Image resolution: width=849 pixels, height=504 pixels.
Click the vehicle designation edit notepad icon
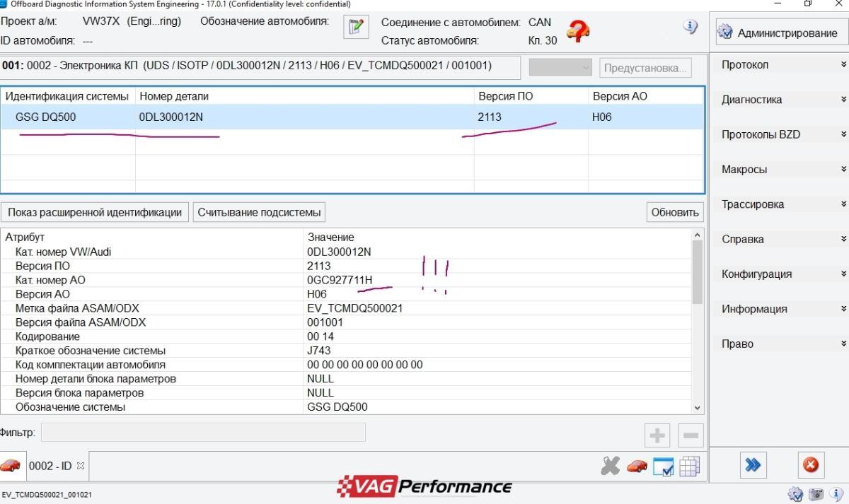pos(354,27)
